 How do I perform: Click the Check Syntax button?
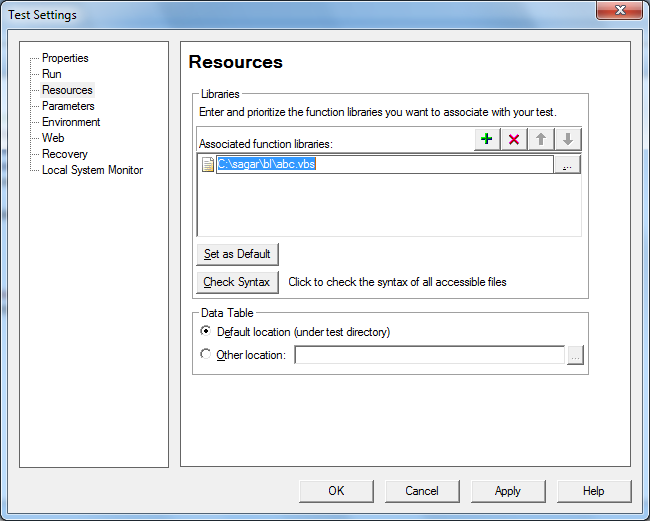(237, 282)
